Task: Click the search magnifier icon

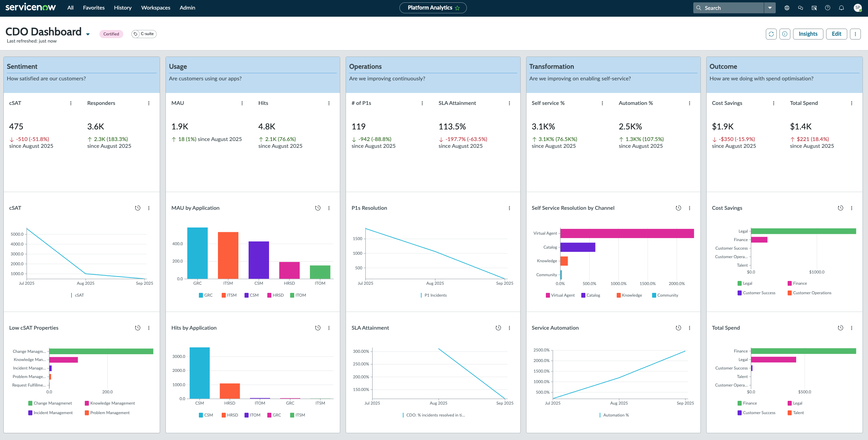Action: tap(699, 8)
